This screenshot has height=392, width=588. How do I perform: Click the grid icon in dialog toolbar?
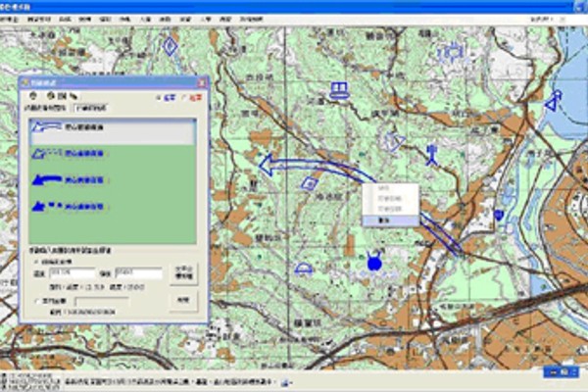(x=62, y=96)
